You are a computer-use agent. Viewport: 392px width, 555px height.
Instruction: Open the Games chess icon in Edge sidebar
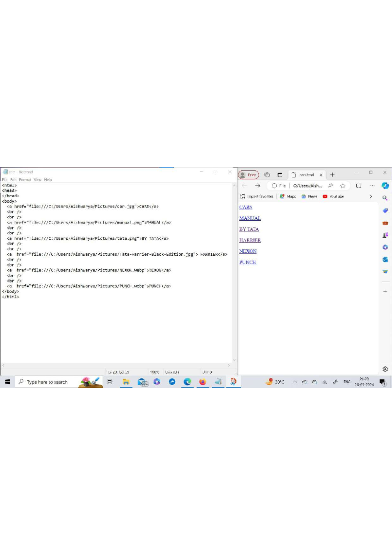[385, 235]
